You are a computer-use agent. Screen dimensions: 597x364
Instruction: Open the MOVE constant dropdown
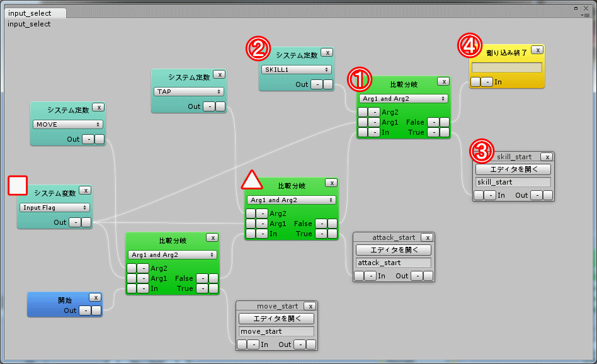[x=68, y=125]
